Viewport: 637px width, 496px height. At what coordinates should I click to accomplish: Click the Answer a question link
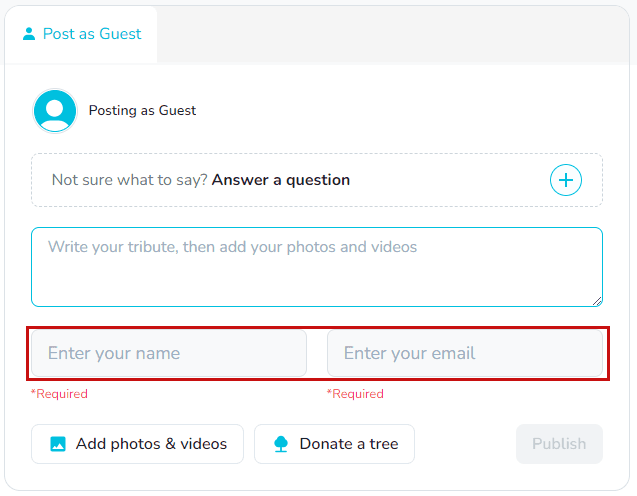point(281,180)
